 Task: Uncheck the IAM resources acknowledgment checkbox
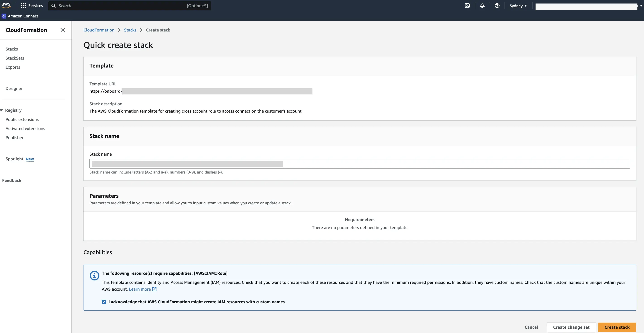[x=104, y=302]
